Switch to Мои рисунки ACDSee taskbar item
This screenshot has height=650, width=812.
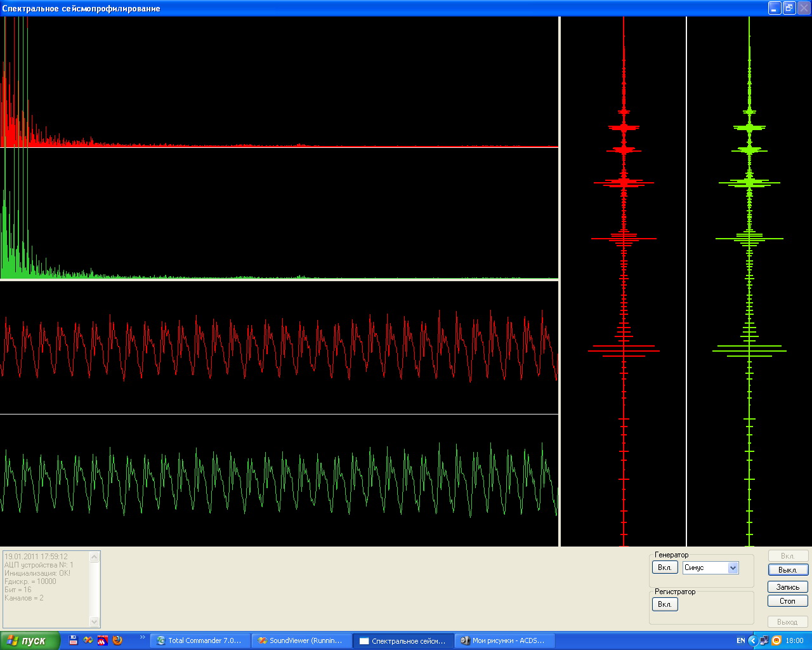(504, 640)
